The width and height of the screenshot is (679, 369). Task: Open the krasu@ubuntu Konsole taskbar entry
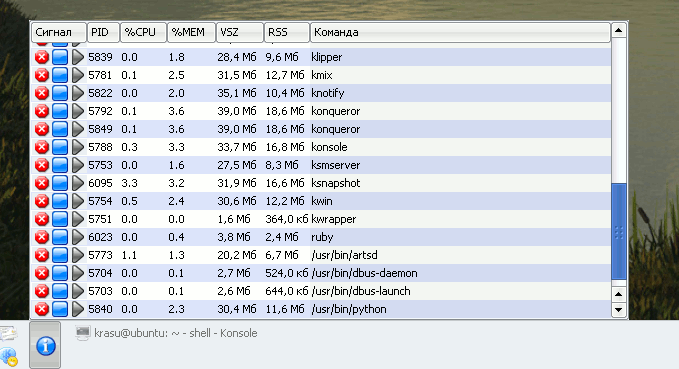click(166, 333)
